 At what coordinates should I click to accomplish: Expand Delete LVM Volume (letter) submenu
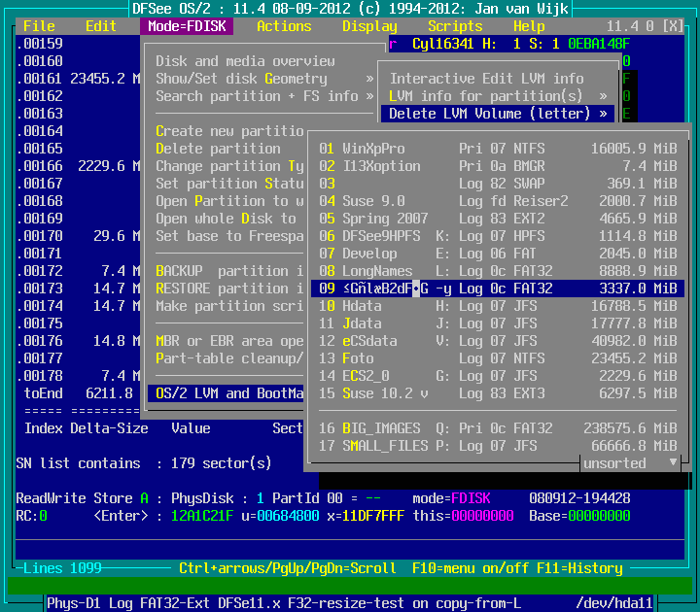tap(498, 114)
